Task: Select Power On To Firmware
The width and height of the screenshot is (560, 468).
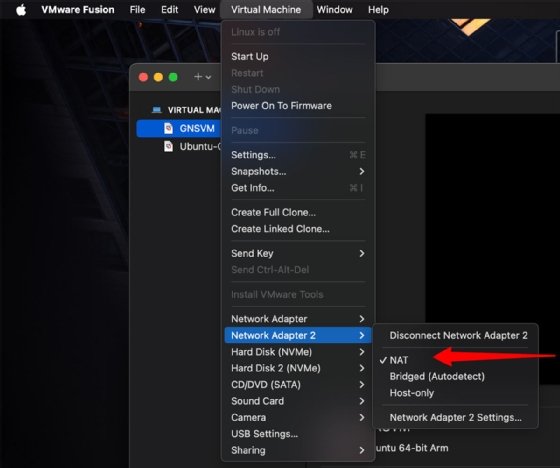Action: [x=298, y=106]
